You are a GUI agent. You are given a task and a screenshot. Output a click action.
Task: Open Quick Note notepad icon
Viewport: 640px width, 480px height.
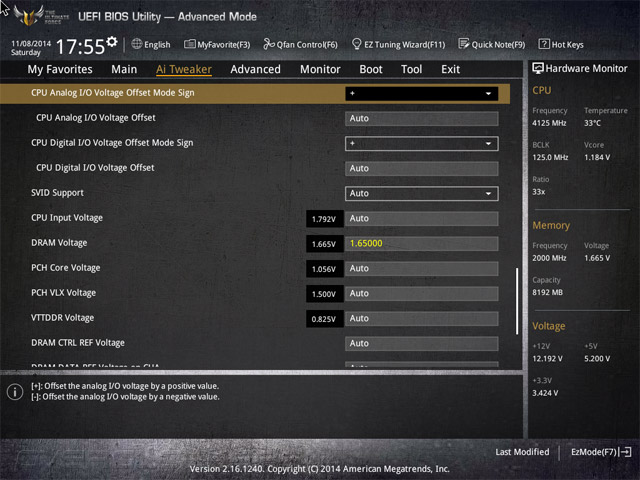tap(464, 44)
